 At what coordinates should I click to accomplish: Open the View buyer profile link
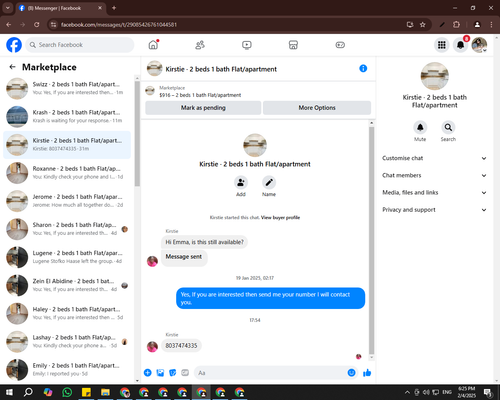click(x=280, y=218)
